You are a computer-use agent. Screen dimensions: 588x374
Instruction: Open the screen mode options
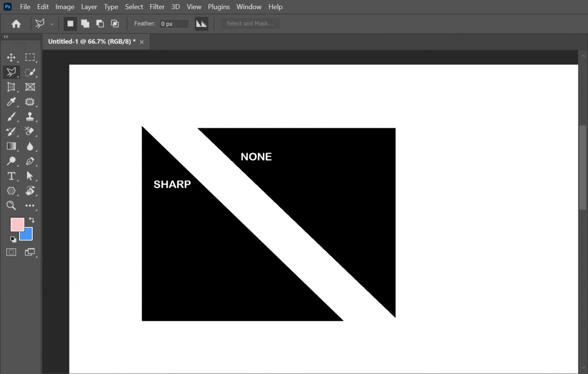click(x=30, y=252)
